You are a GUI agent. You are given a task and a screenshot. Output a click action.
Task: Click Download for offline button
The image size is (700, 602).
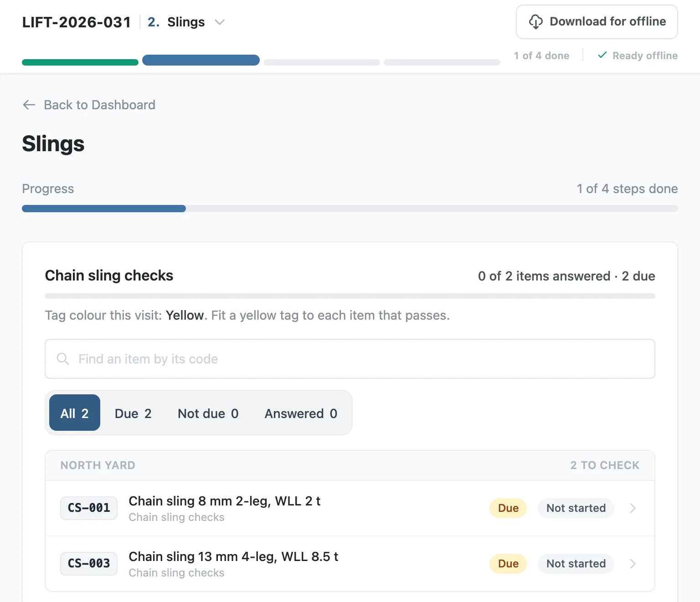(x=597, y=22)
